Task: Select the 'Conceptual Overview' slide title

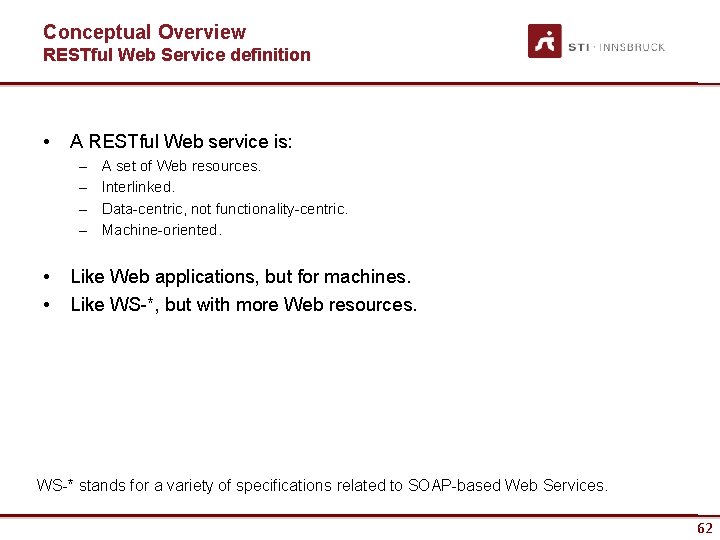Action: tap(145, 32)
